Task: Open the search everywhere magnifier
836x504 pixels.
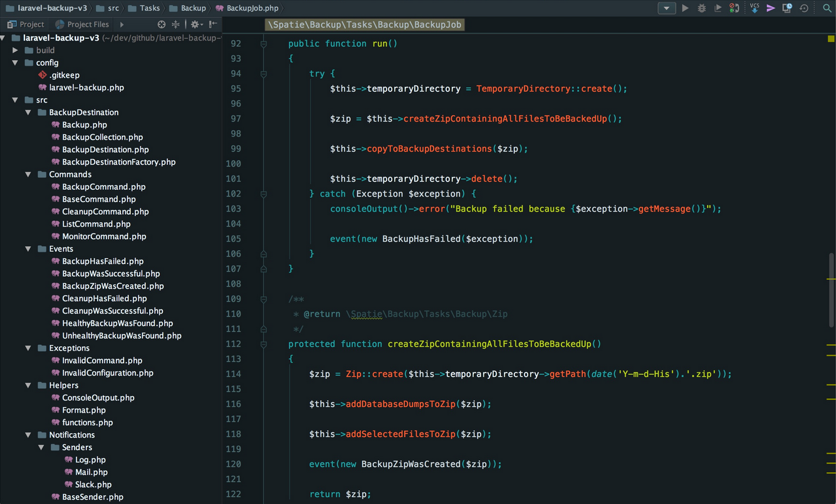Action: (x=827, y=8)
